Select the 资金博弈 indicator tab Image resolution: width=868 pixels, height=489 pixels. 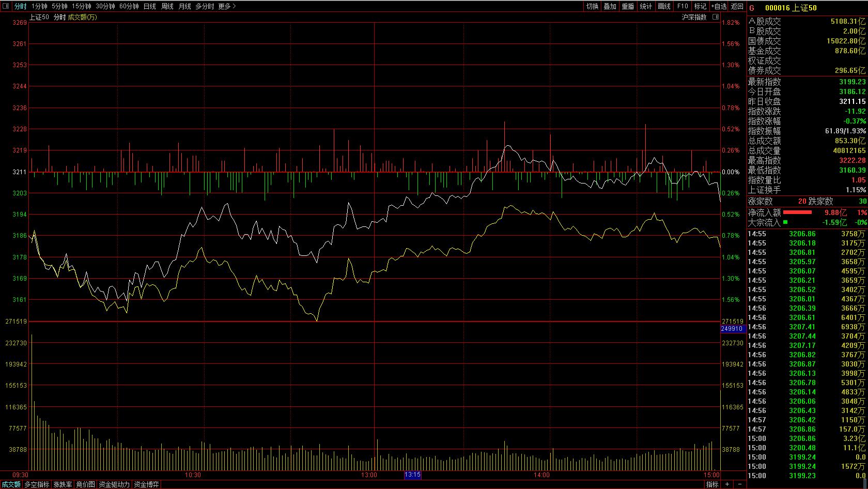pos(146,484)
